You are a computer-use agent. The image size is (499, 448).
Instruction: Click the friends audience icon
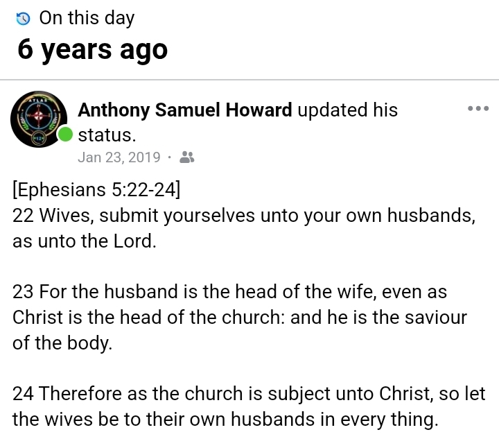[x=186, y=157]
